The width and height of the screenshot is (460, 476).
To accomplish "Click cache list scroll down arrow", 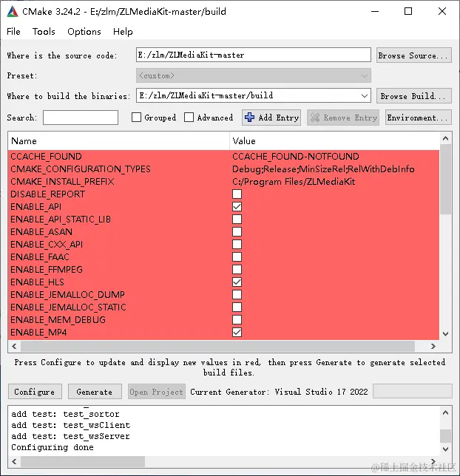I will (445, 334).
